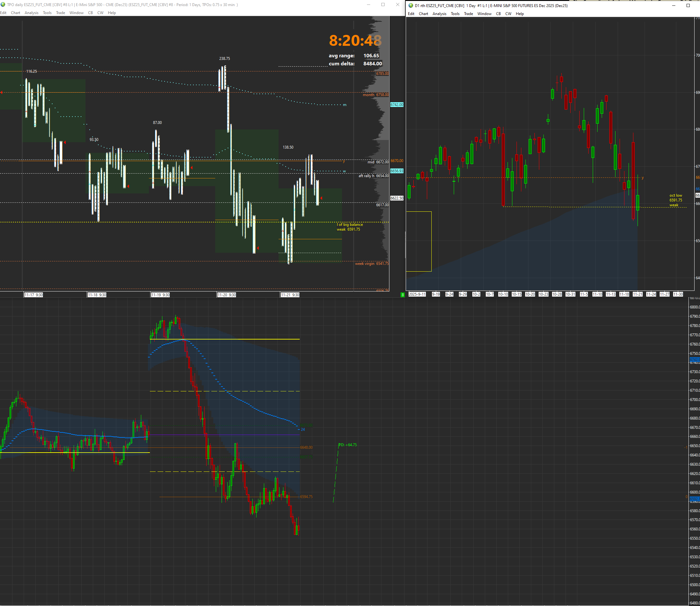Click the 'aft rally h 6654.00' label
The height and width of the screenshot is (606, 700).
pos(373,176)
